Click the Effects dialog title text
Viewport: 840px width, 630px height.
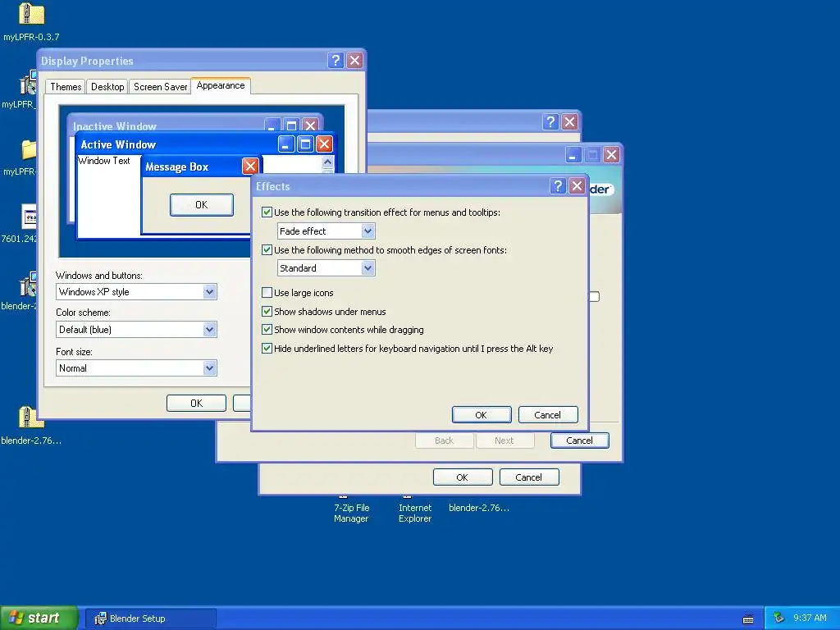(x=272, y=186)
